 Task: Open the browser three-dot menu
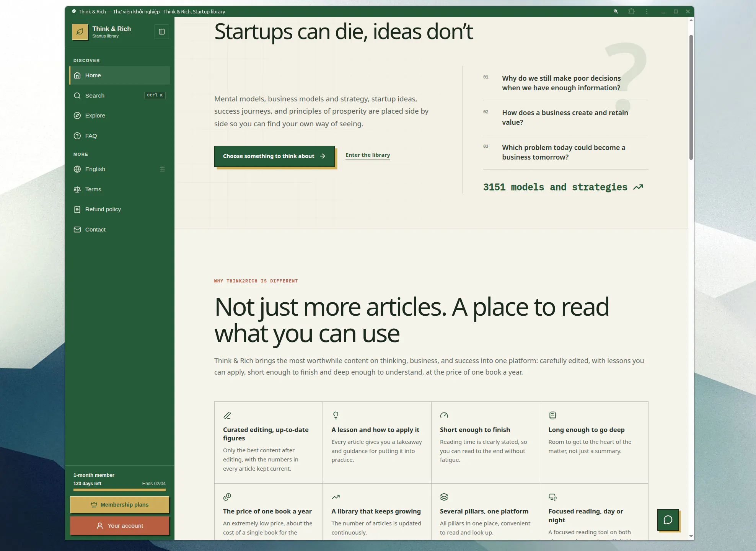(x=647, y=11)
